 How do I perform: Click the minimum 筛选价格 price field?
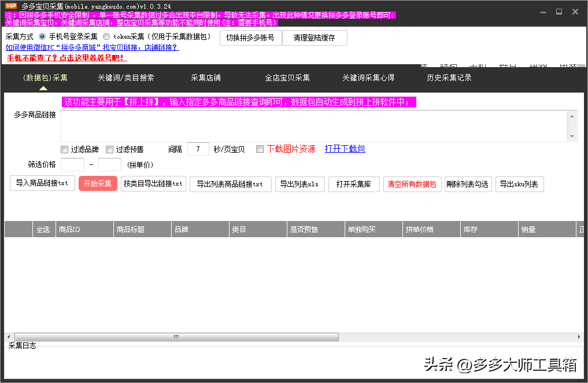point(72,165)
